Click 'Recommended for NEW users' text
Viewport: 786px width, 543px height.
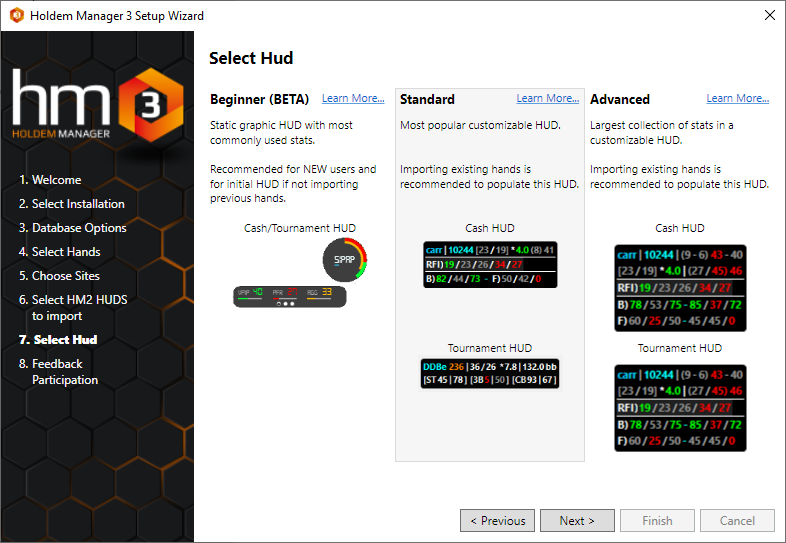[293, 184]
